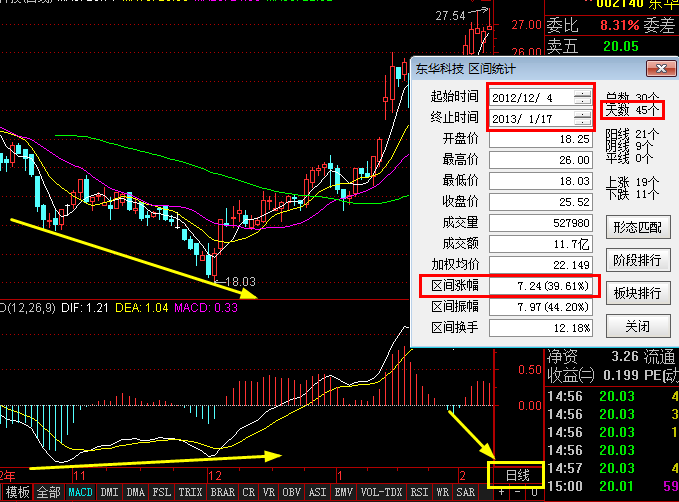The height and width of the screenshot is (502, 679).
Task: Click the 加权均价 field showing 22.149
Action: tap(541, 265)
